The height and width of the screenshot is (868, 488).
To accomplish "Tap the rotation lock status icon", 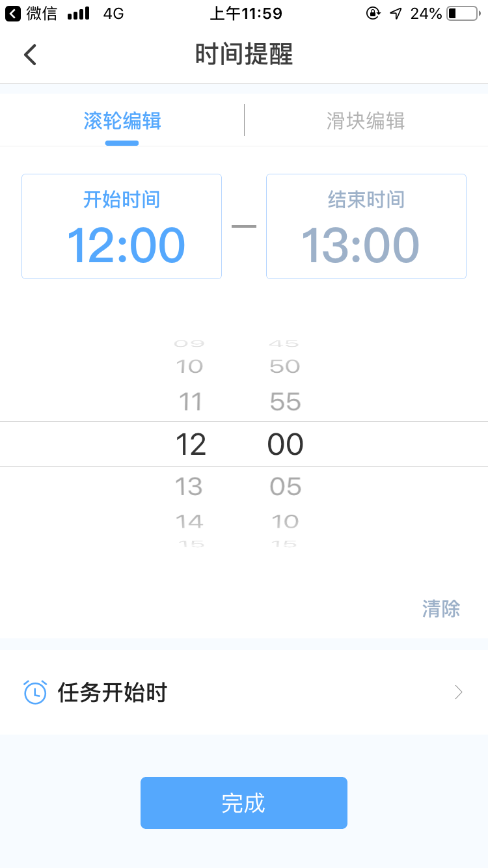I will point(373,13).
